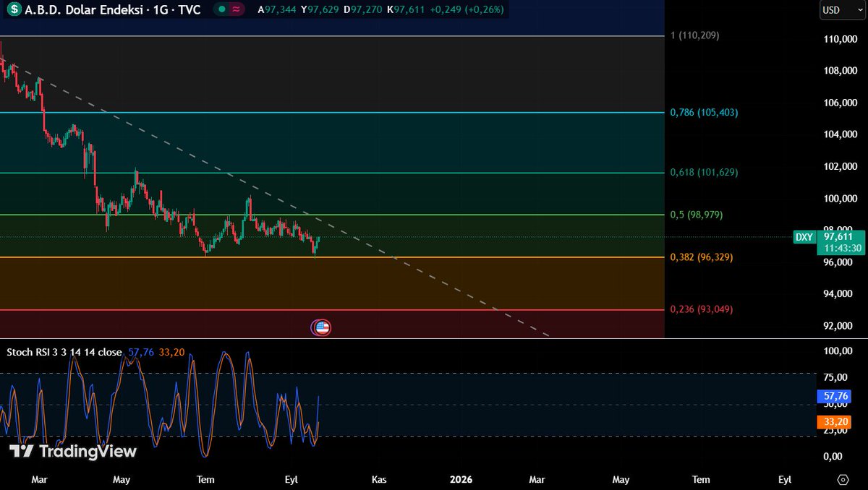Click the pink approximate-data indicator icon
The width and height of the screenshot is (868, 490).
237,11
